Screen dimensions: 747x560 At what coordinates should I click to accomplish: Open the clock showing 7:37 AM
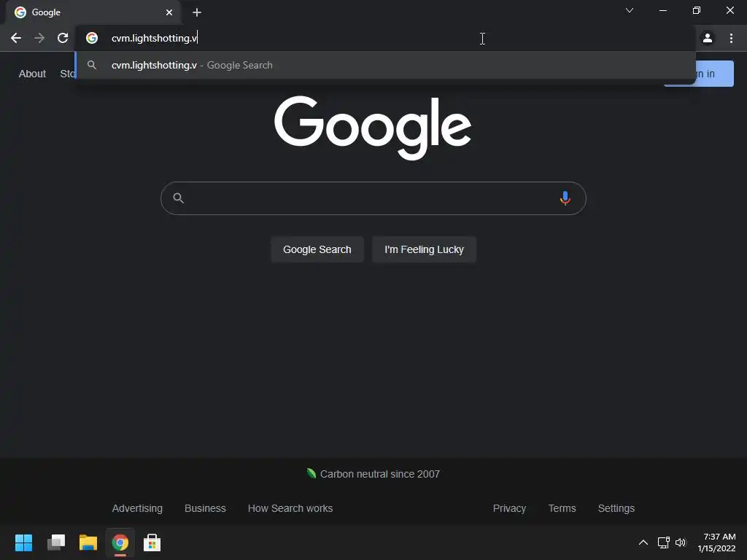[717, 542]
